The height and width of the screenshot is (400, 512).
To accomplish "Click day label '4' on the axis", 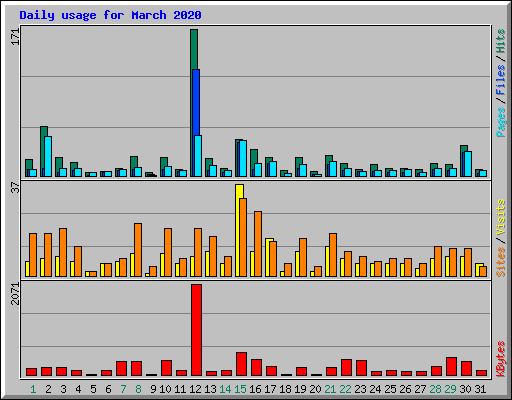I will point(78,389).
